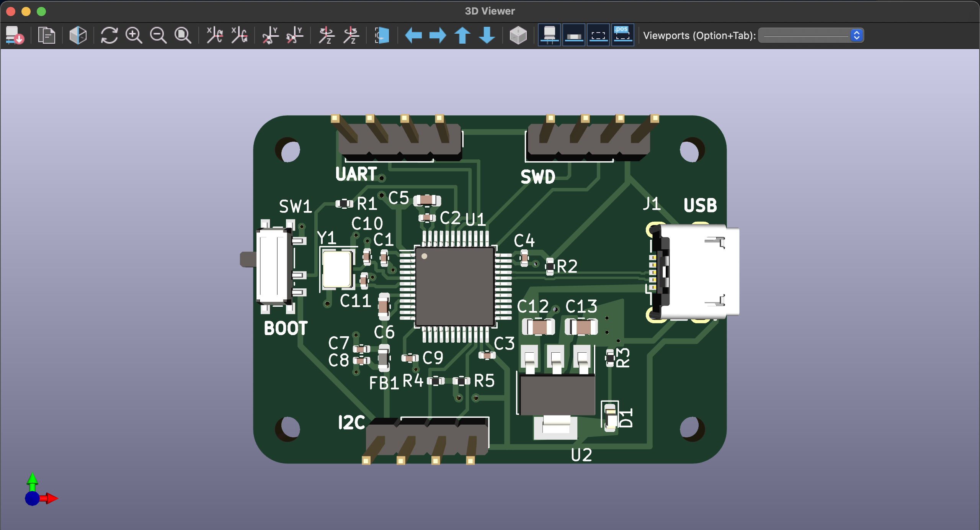Screen dimensions: 980x530
Task: Pan the view to the left
Action: tap(415, 35)
